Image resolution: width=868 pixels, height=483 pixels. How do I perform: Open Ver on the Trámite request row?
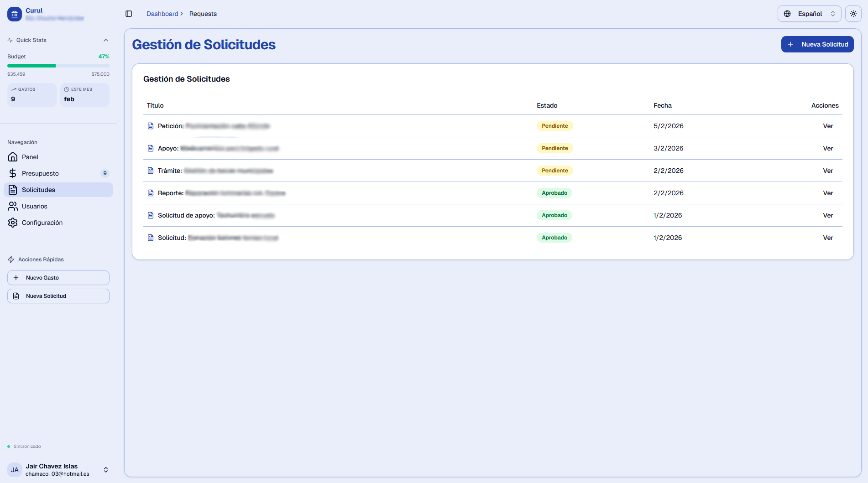click(x=828, y=171)
